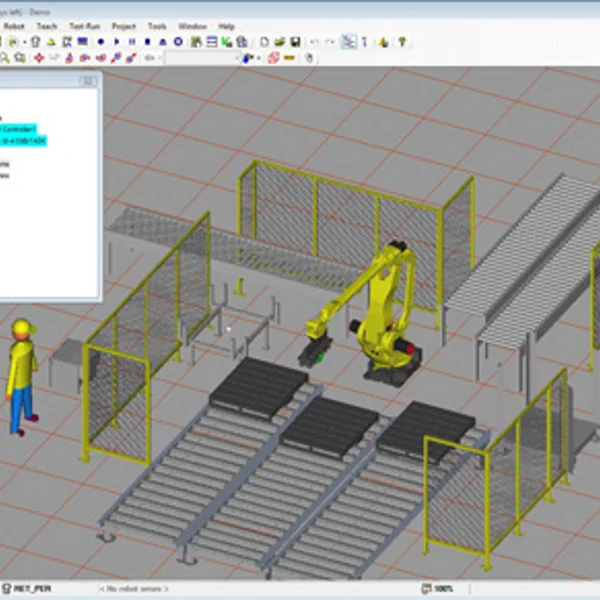The width and height of the screenshot is (600, 600).
Task: Pause the simulation run
Action: [132, 42]
